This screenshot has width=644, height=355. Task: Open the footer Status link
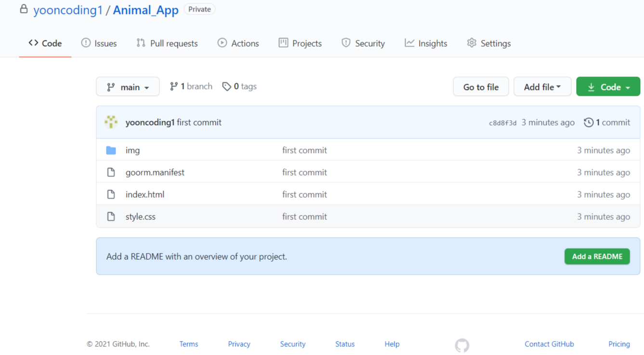pyautogui.click(x=345, y=344)
